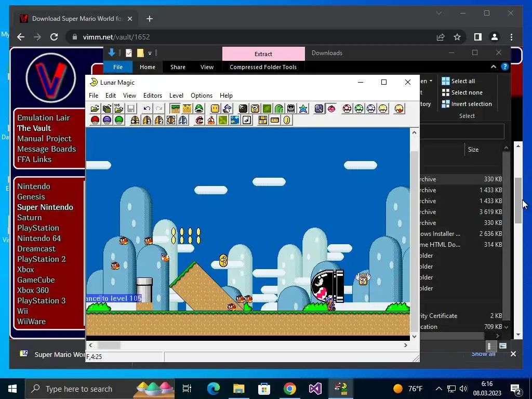
Task: Bookmark this page with star icon
Action: pyautogui.click(x=457, y=37)
